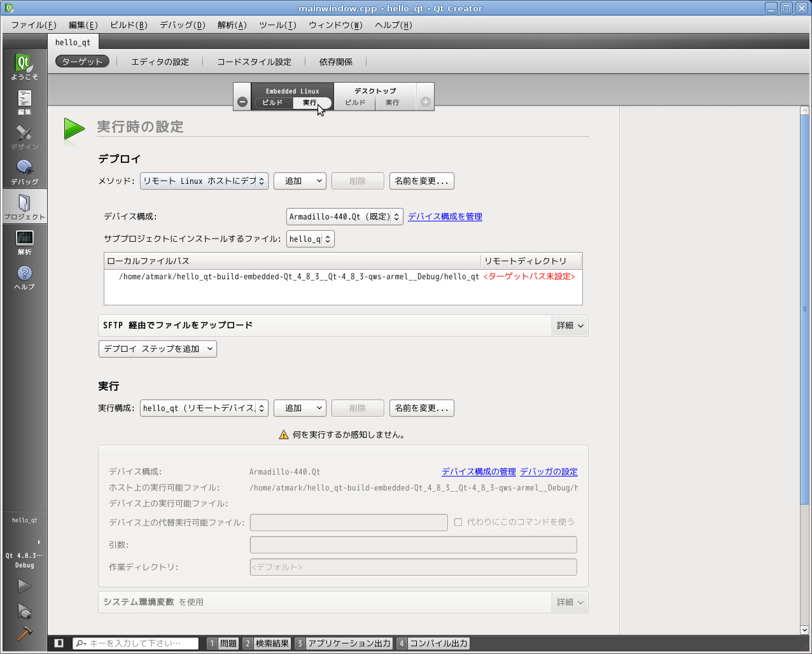Open the コンパイル出力 pane
Screen dimensions: 812x654
pos(433,643)
